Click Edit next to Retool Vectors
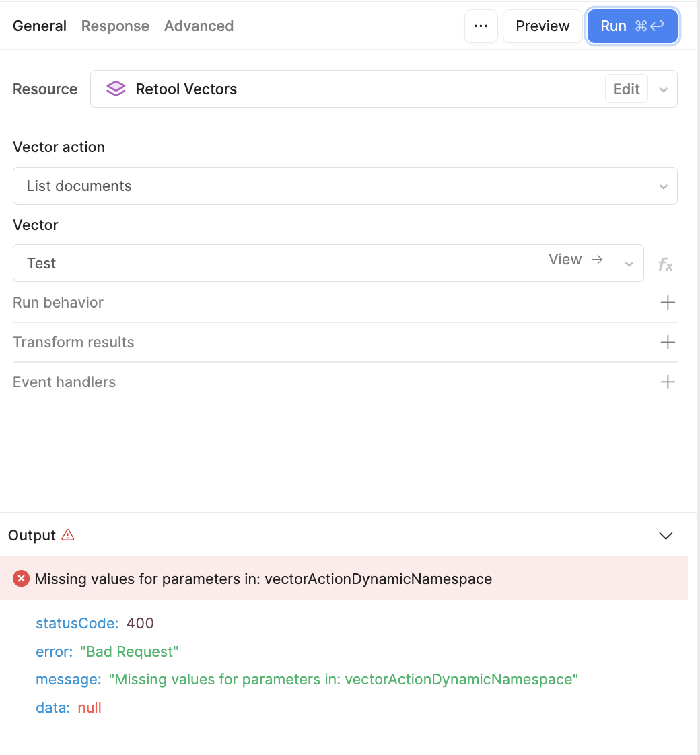The image size is (700, 755). click(626, 89)
